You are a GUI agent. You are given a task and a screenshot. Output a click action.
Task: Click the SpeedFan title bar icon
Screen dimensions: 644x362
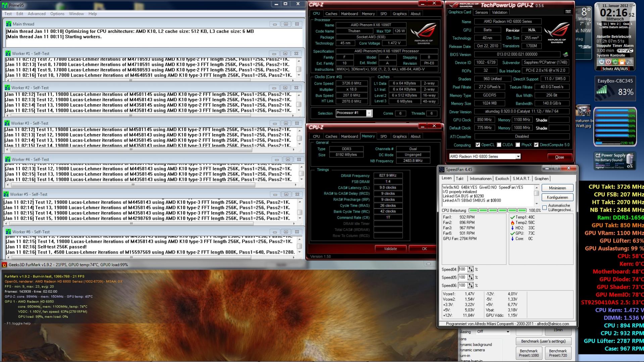(x=442, y=169)
